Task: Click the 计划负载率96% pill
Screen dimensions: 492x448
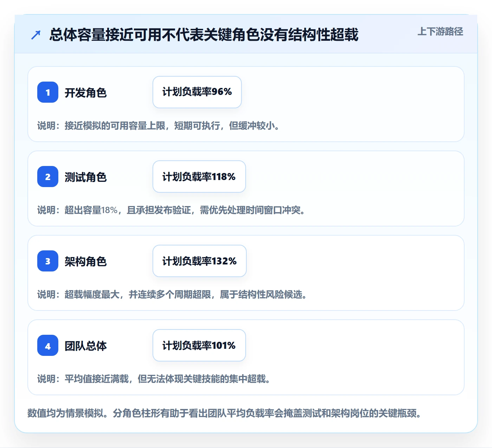Action: coord(197,92)
